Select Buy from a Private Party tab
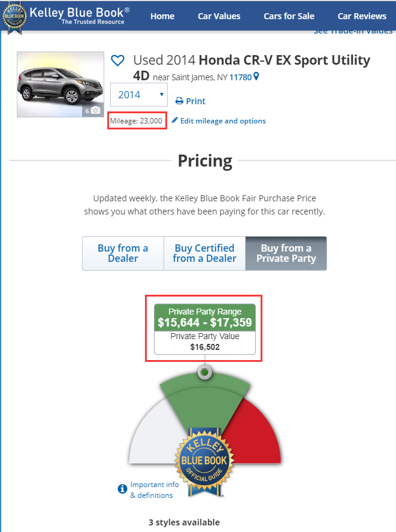 (x=286, y=253)
